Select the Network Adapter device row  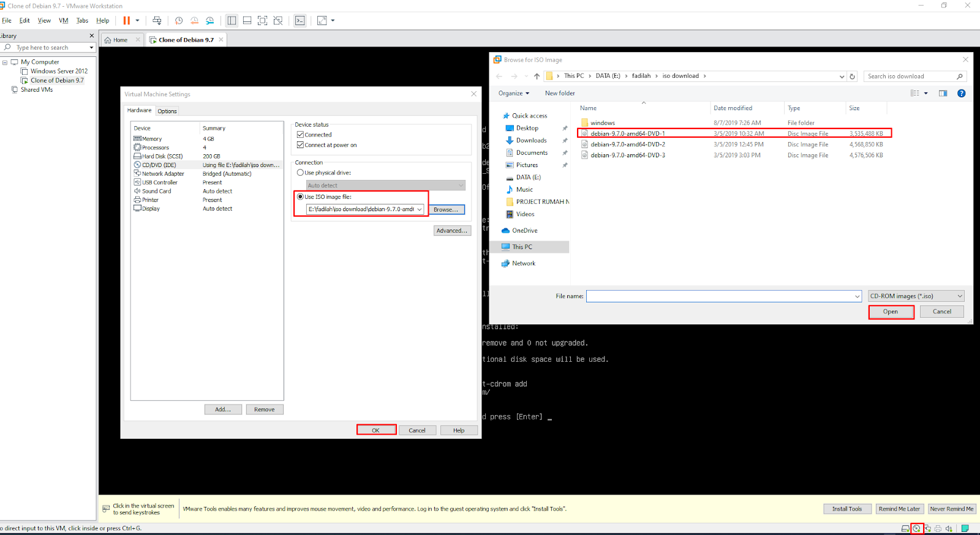(206, 174)
